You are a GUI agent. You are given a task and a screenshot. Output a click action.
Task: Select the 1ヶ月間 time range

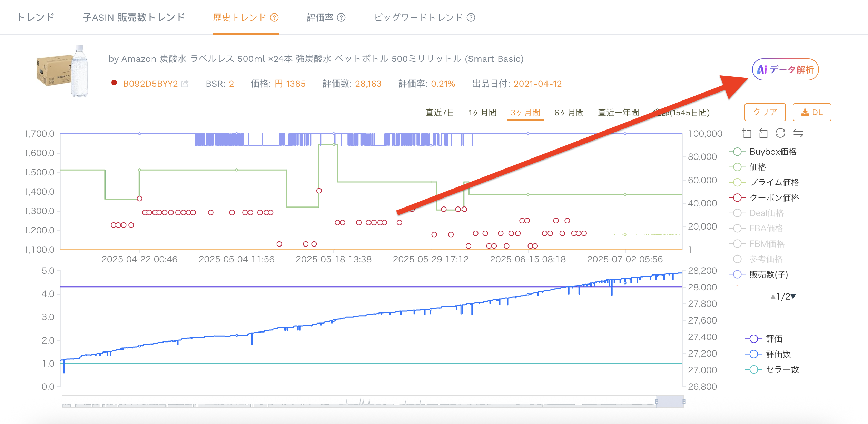[482, 113]
